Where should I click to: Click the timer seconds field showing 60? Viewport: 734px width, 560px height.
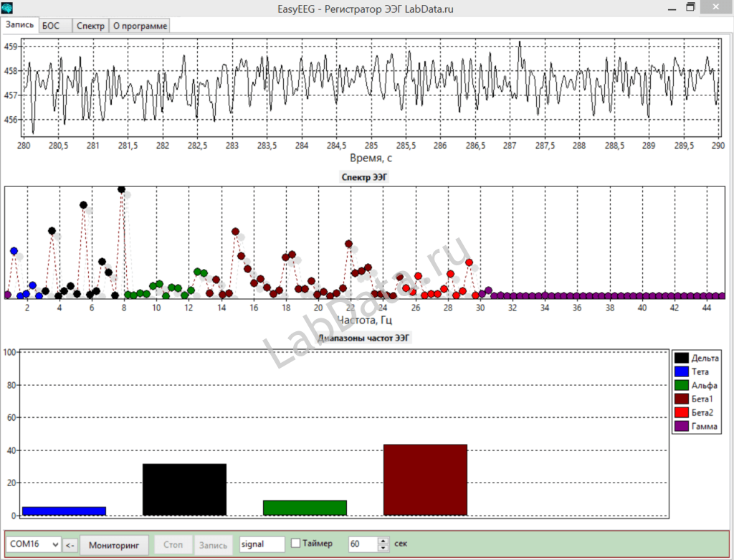pos(363,544)
